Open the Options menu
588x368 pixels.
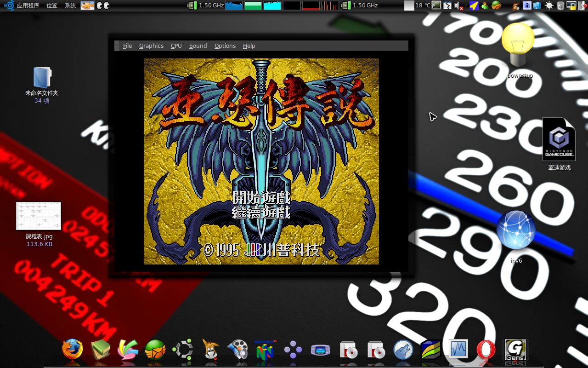pyautogui.click(x=225, y=46)
